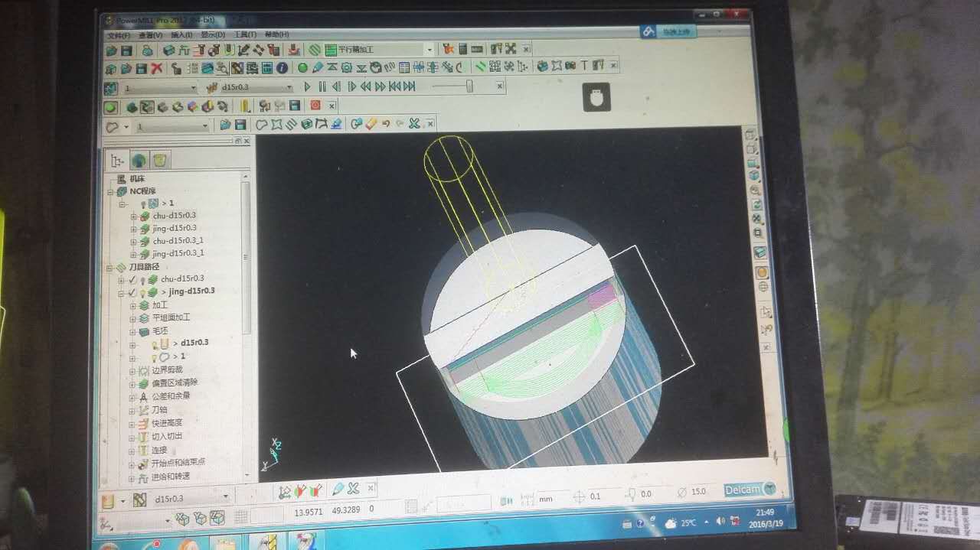Open the globe tab icon in the explorer
This screenshot has height=550, width=980.
click(x=139, y=160)
